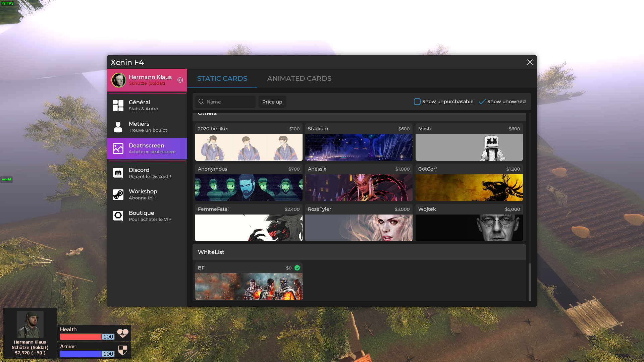Screen dimensions: 644x362
Task: Open the Boutique VIP menu entry
Action: (147, 216)
